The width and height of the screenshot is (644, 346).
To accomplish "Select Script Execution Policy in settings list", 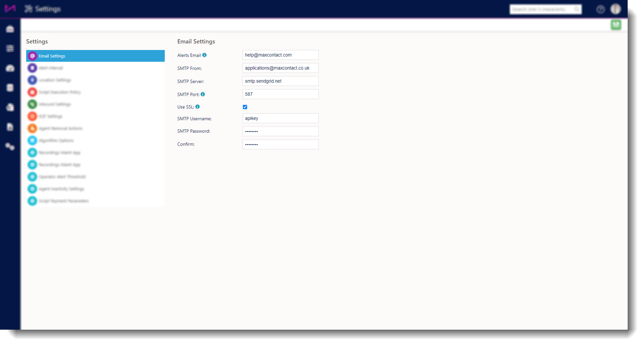I will (95, 92).
